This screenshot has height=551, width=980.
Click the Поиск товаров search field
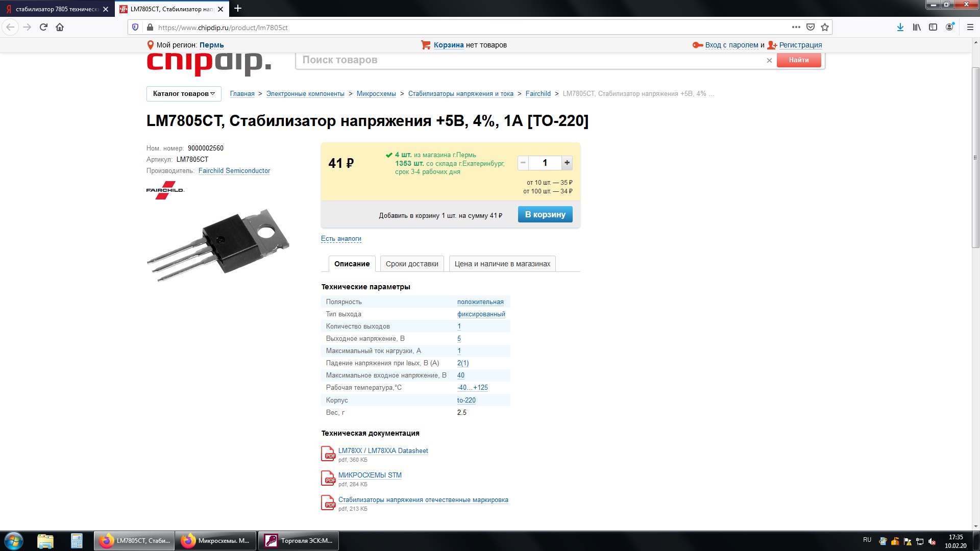[531, 60]
